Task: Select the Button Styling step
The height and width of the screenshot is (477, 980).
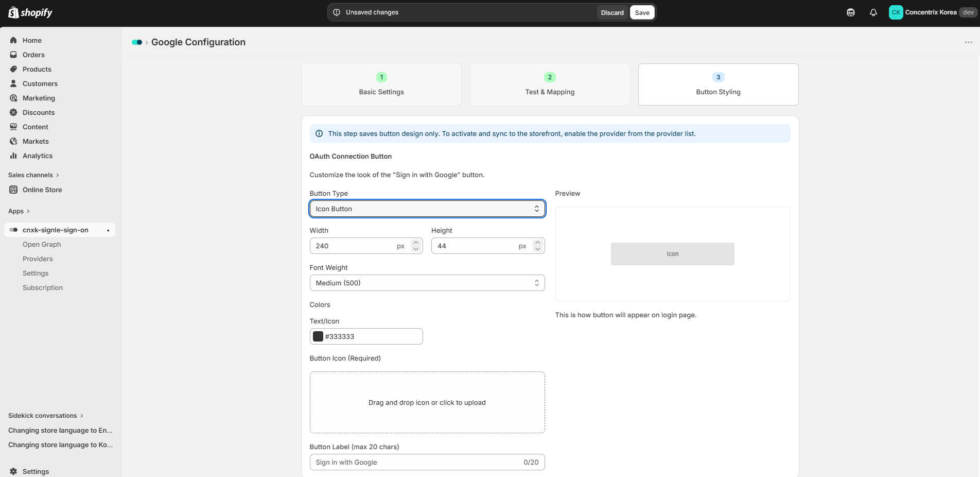Action: (x=719, y=84)
